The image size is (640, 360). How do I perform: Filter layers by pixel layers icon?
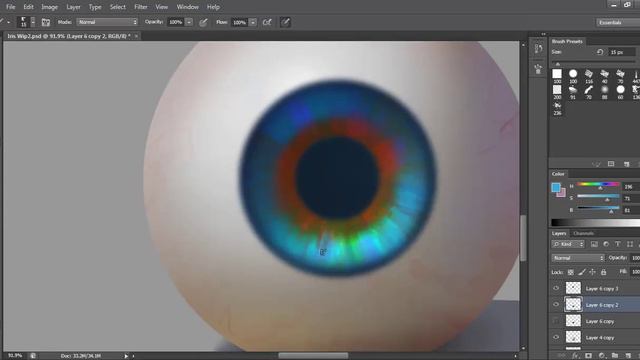tap(594, 244)
